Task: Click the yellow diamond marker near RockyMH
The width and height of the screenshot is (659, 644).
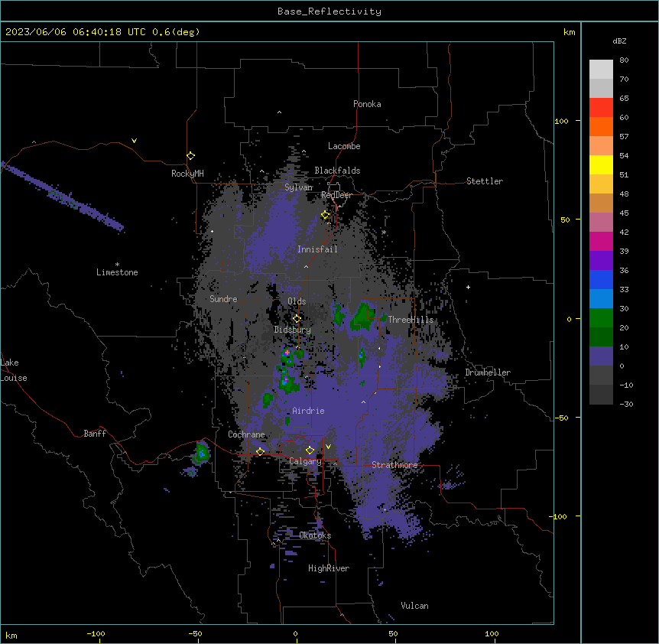Action: pos(190,156)
